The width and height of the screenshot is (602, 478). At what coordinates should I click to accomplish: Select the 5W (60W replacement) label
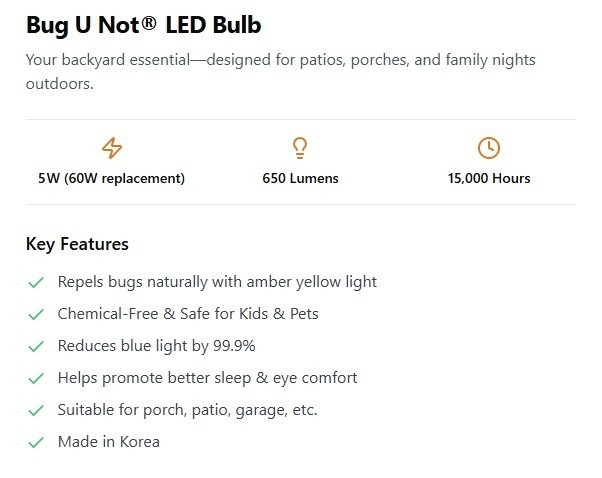coord(111,179)
